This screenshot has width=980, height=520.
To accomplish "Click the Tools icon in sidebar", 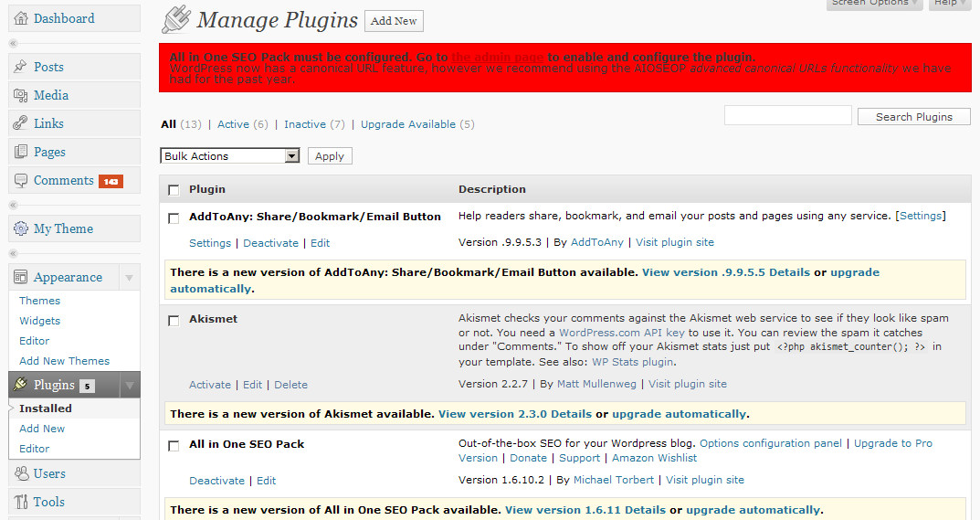I will pos(20,502).
